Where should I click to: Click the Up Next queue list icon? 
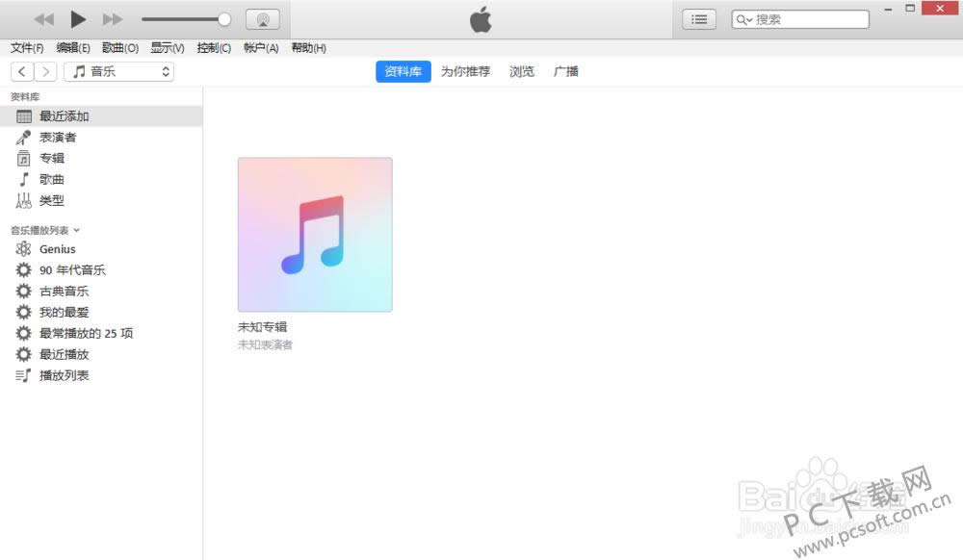click(699, 18)
